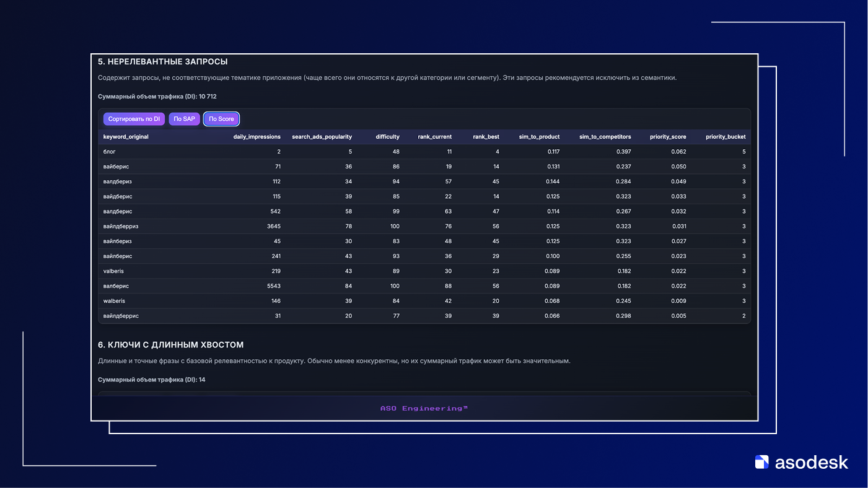Click the priority_score column header
This screenshot has width=868, height=488.
[668, 137]
